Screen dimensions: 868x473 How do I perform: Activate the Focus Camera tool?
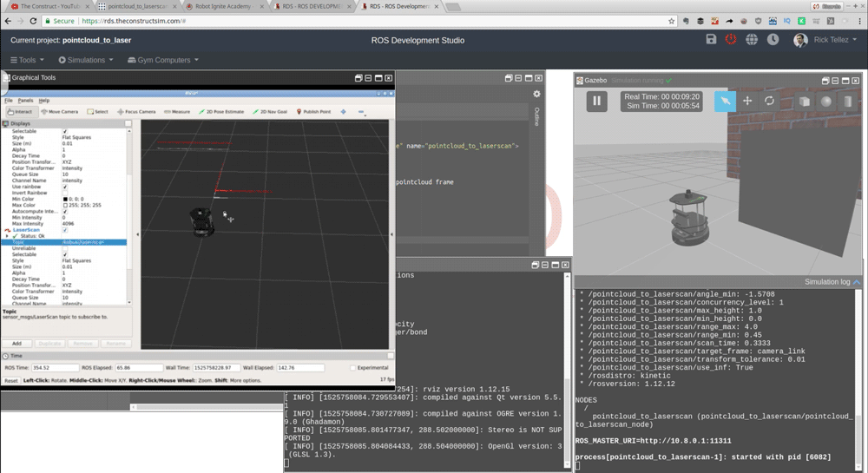tap(136, 112)
